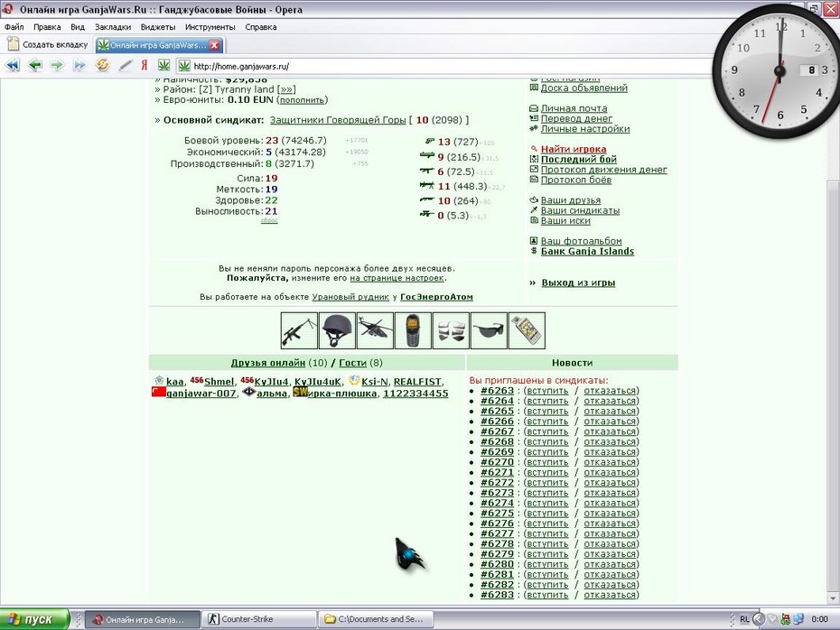Open the Инструменты menu
This screenshot has width=840, height=630.
(x=210, y=27)
